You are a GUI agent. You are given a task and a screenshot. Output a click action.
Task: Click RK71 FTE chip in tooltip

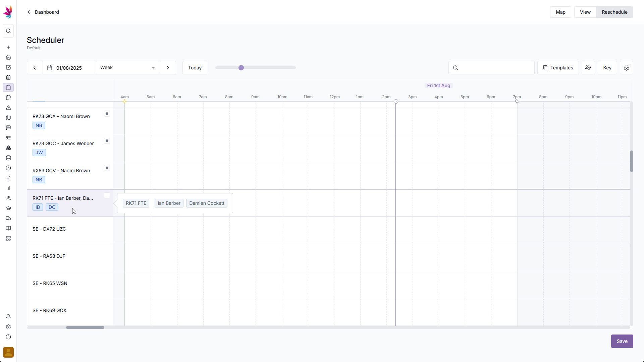click(x=136, y=203)
